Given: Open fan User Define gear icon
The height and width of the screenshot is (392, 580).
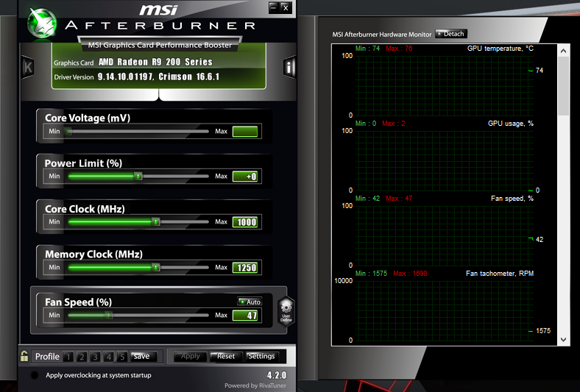Looking at the screenshot, I should pos(286,310).
